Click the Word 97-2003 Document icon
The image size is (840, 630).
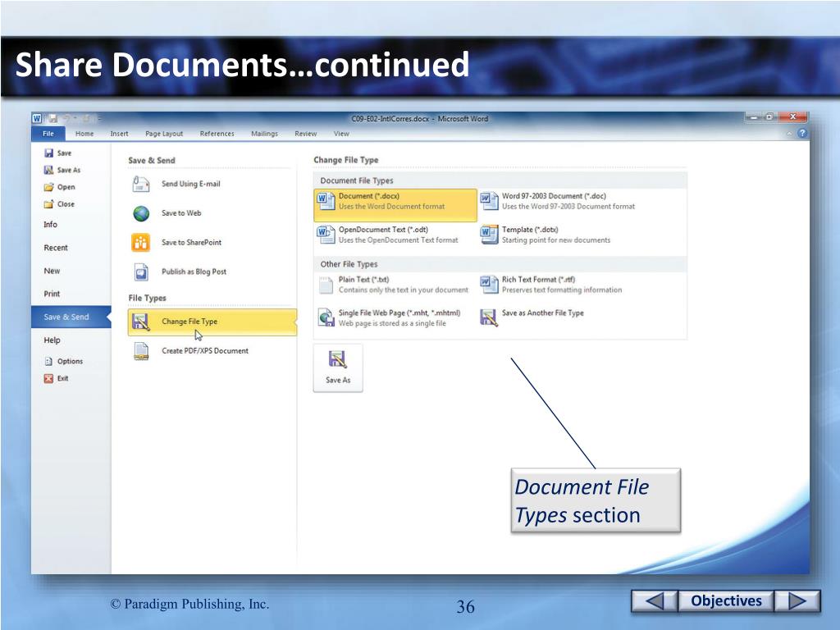(x=489, y=202)
